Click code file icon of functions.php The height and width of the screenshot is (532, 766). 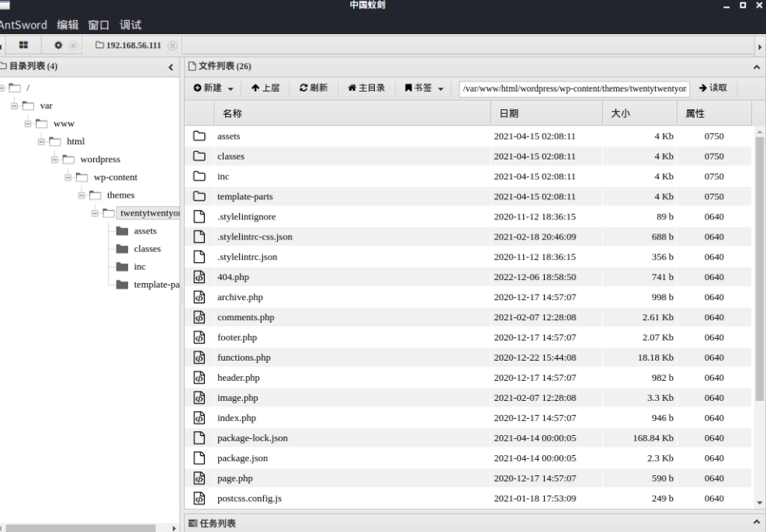pyautogui.click(x=199, y=358)
